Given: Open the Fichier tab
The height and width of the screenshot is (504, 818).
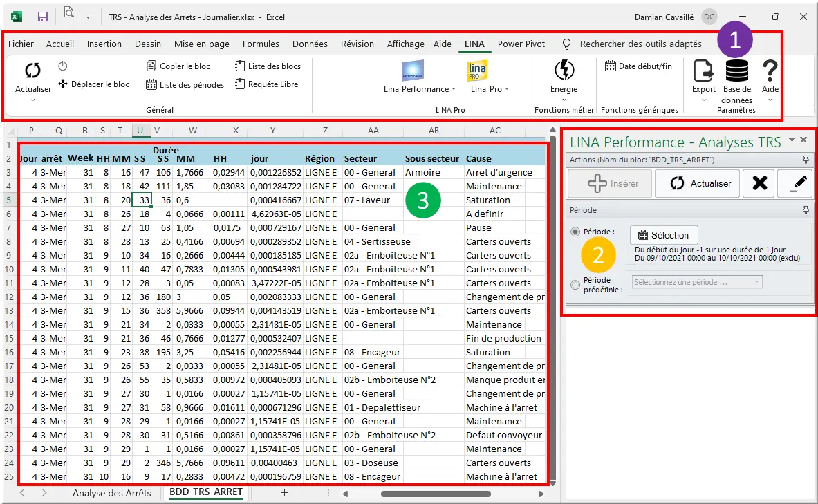Looking at the screenshot, I should (x=21, y=44).
